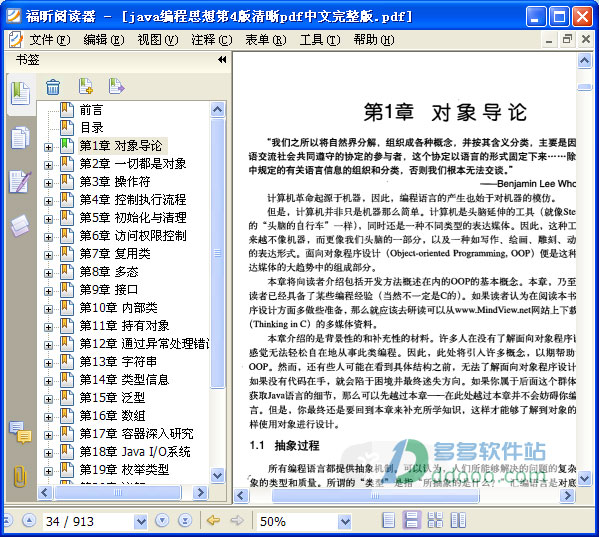Switch to continuous facing layout

click(458, 520)
